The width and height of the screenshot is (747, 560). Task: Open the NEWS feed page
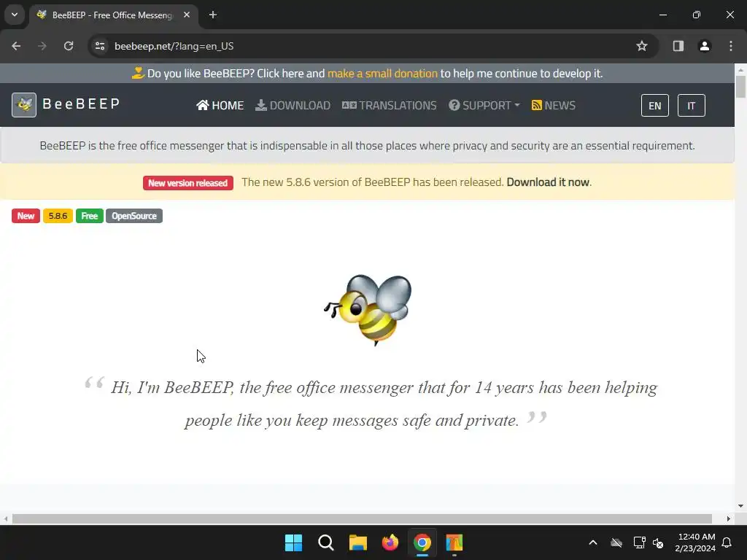pyautogui.click(x=554, y=105)
